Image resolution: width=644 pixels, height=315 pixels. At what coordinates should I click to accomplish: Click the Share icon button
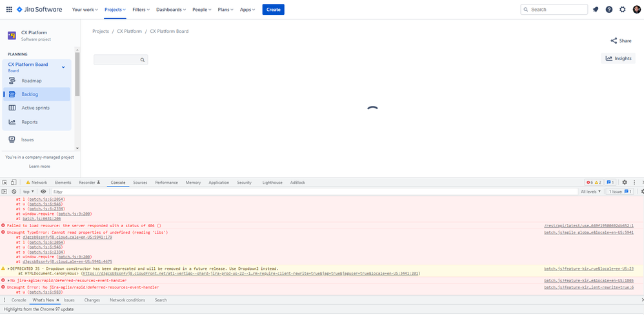pos(614,41)
